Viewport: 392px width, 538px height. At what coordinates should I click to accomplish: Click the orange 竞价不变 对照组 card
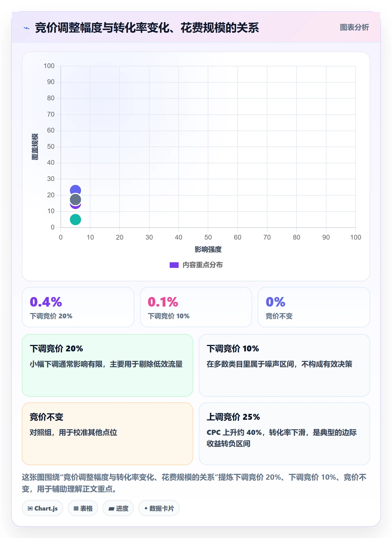click(x=108, y=434)
